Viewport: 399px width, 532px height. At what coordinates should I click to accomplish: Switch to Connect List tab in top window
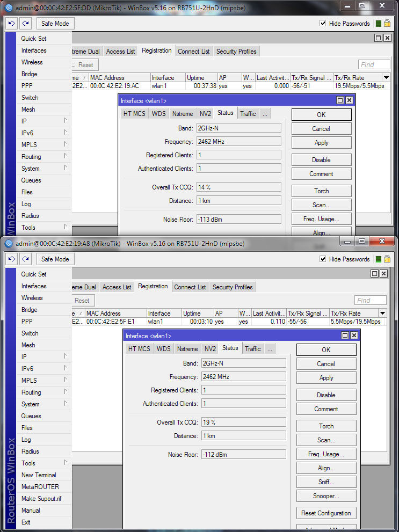coord(194,52)
